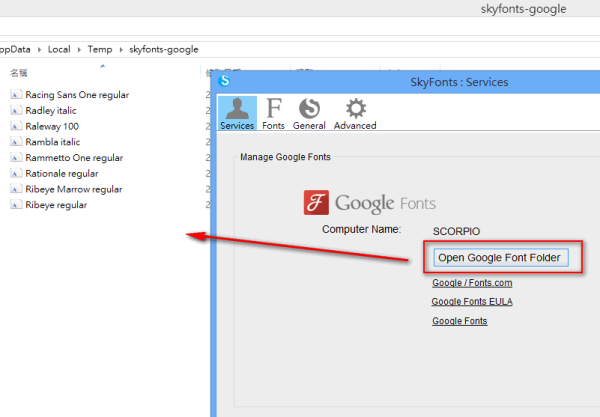
Task: Select the Ribeye regular font file icon
Action: click(16, 205)
